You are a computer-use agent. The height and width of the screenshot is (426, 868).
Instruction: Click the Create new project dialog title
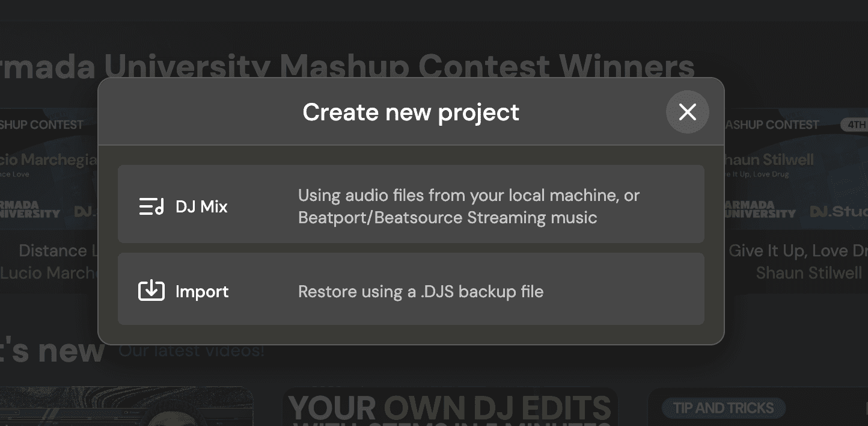click(x=411, y=112)
